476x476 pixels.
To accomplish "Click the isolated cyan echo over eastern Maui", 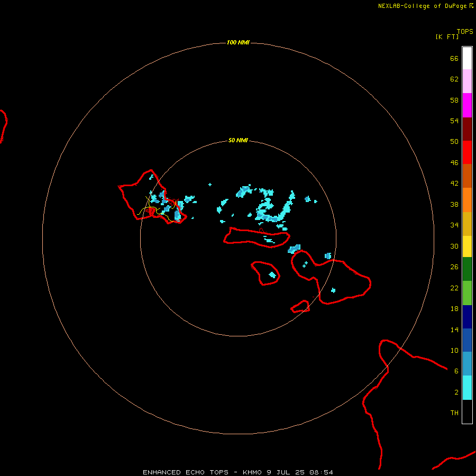I will tap(333, 290).
